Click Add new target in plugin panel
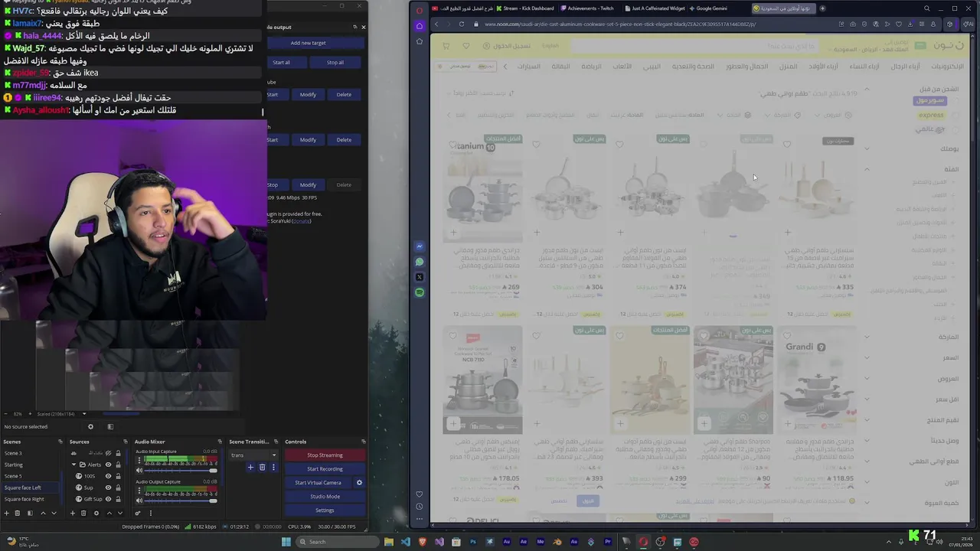 (x=308, y=43)
